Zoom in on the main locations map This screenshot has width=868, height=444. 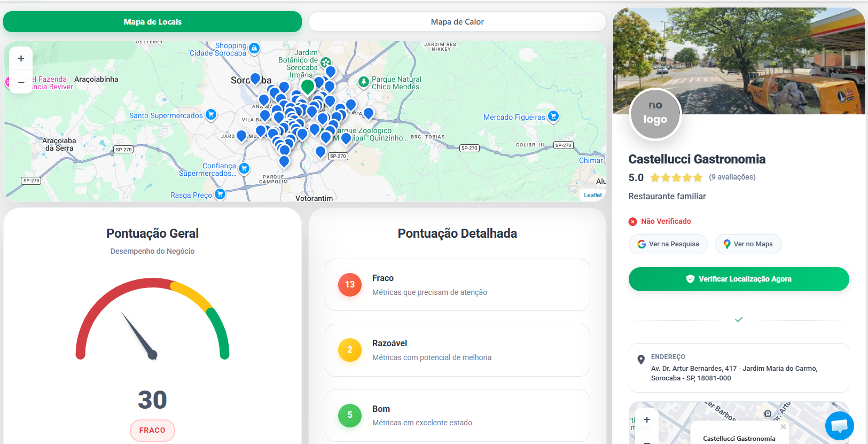[x=21, y=58]
